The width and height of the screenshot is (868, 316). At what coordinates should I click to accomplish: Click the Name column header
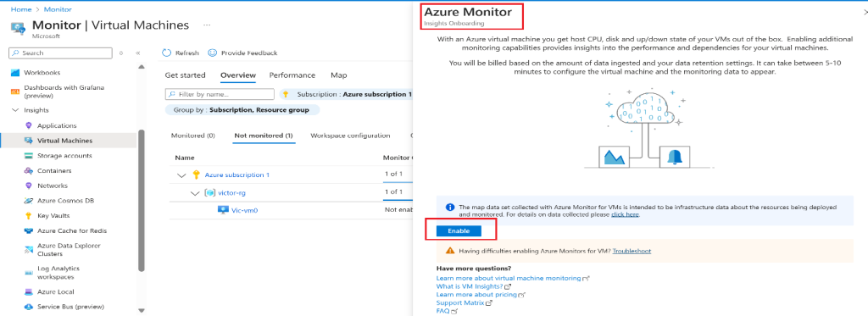click(184, 158)
